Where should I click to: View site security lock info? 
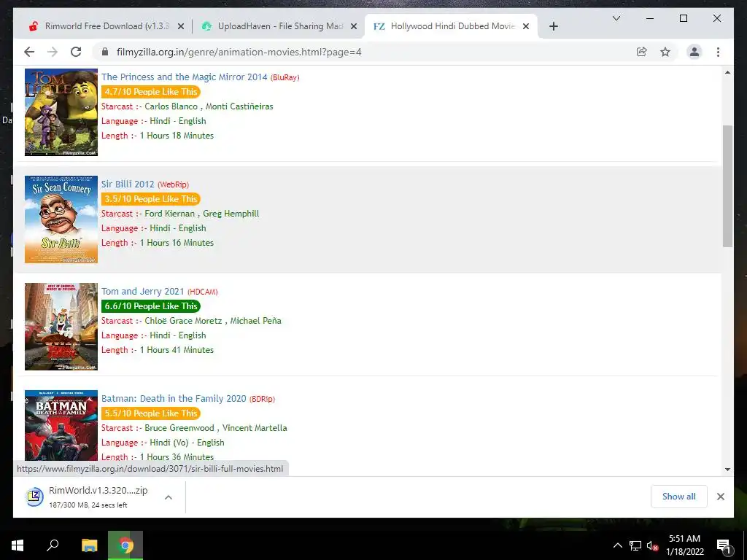pos(105,52)
